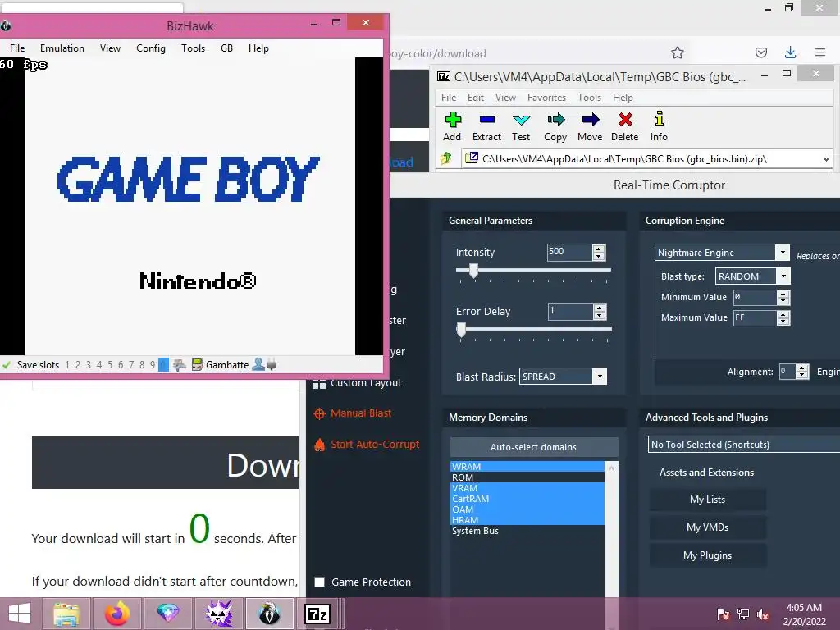
Task: Increase the Maximum Value spinner
Action: (x=783, y=314)
